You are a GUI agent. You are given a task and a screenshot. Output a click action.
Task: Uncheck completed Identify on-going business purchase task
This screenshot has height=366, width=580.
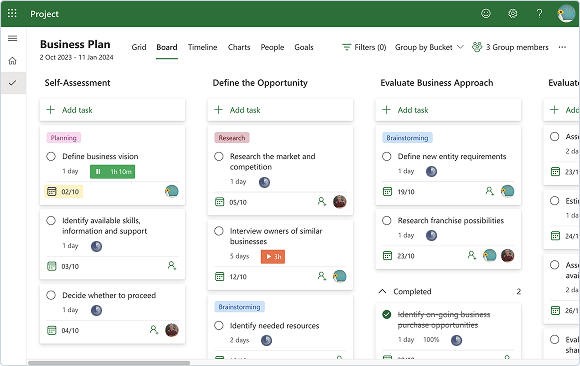[x=387, y=315]
